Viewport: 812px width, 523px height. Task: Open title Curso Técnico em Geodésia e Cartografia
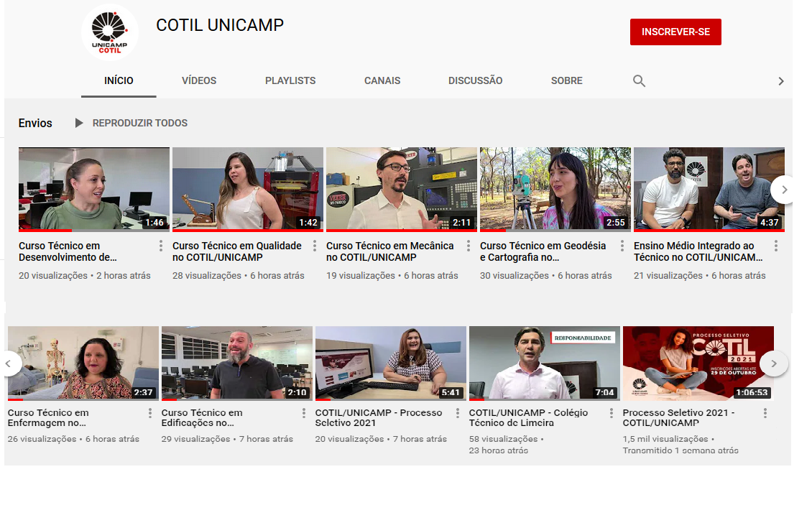(x=543, y=251)
